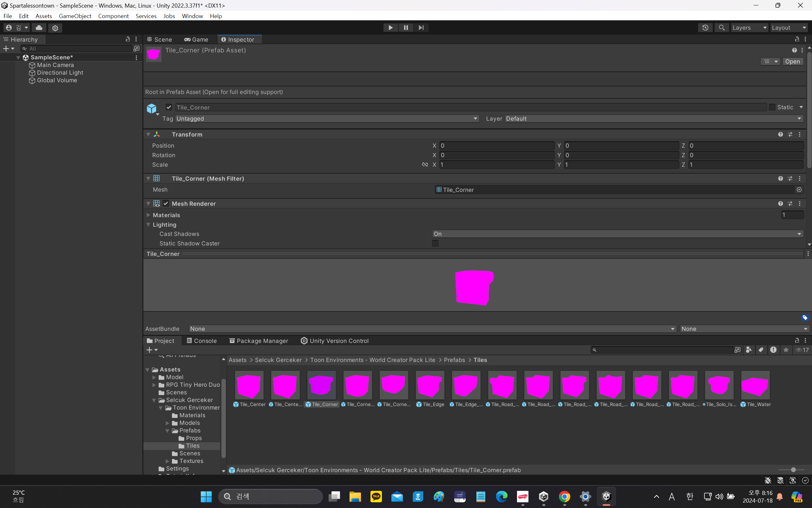Image resolution: width=812 pixels, height=508 pixels.
Task: Toggle the Hierarchy panel lock
Action: pyautogui.click(x=128, y=39)
